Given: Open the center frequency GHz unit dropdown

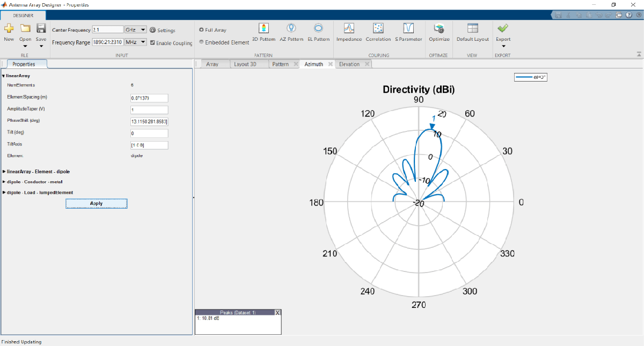Looking at the screenshot, I should pyautogui.click(x=136, y=30).
